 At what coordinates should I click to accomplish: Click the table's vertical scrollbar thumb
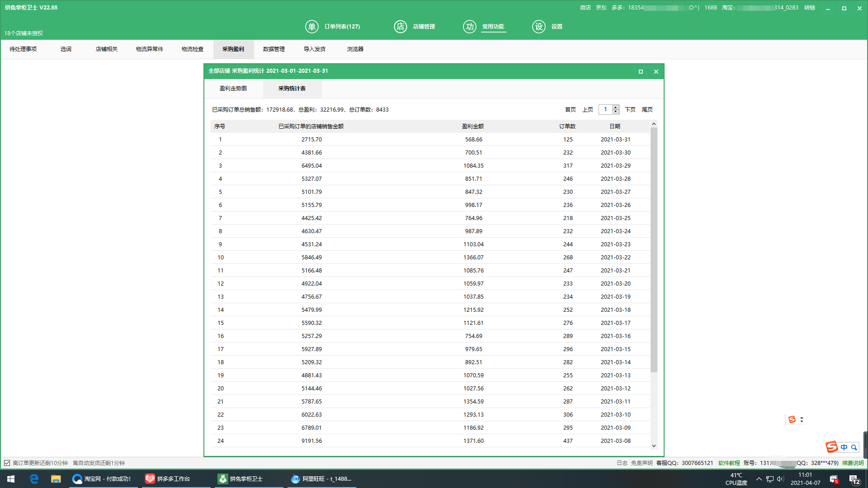654,250
